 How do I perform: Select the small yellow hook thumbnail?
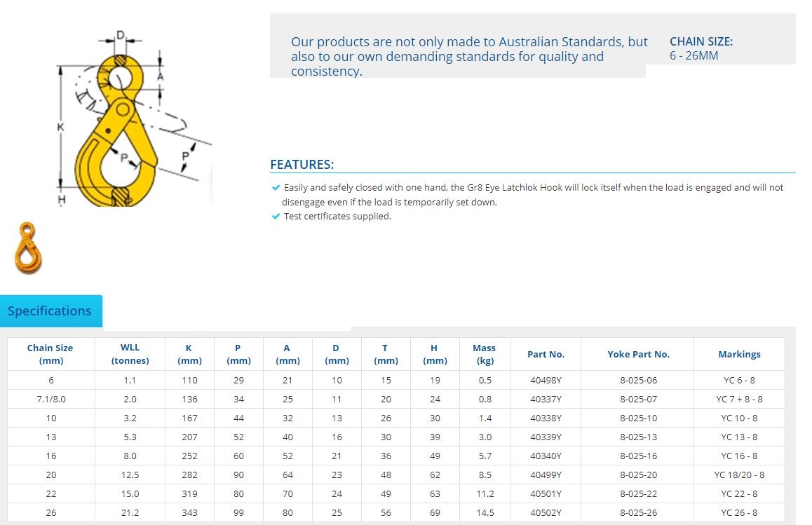(28, 247)
